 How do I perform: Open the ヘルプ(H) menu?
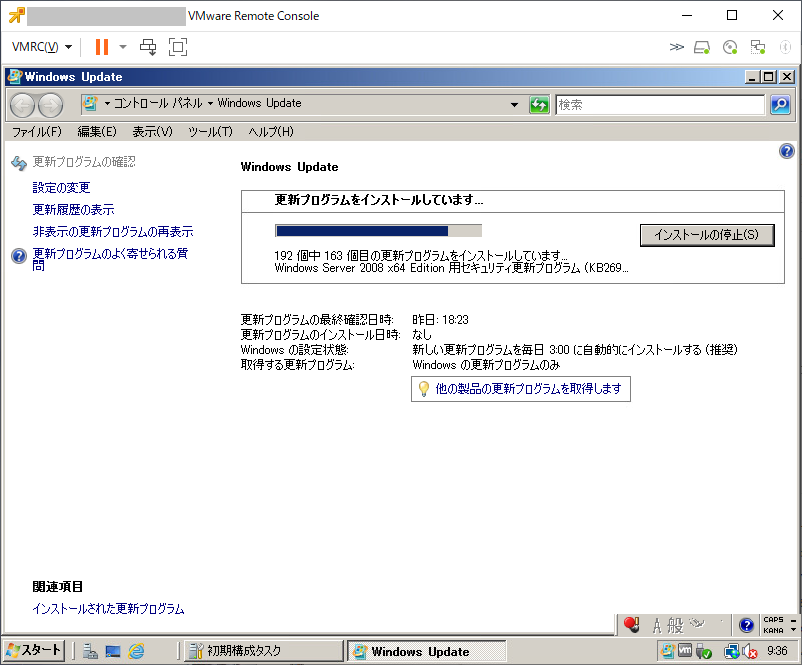(271, 132)
